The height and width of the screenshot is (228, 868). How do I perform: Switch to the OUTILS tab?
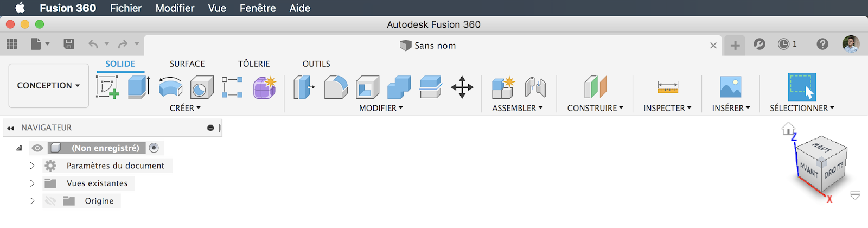316,64
